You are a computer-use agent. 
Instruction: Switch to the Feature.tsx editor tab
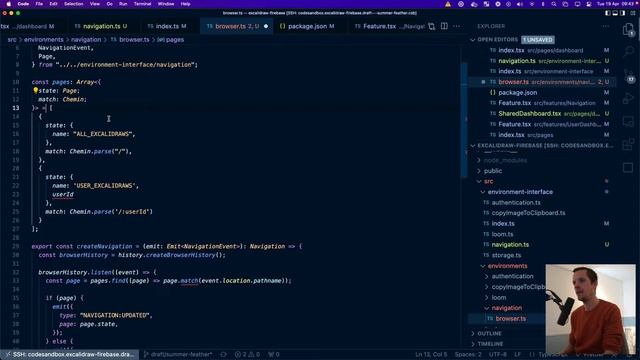click(379, 26)
